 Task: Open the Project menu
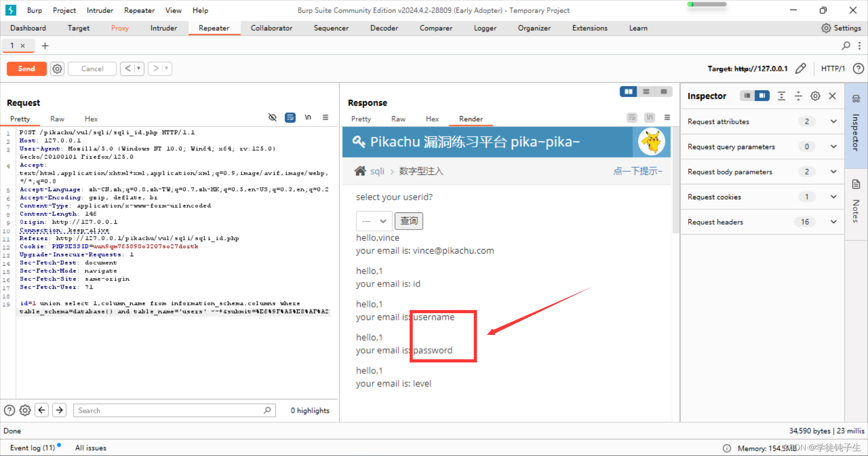pos(64,10)
